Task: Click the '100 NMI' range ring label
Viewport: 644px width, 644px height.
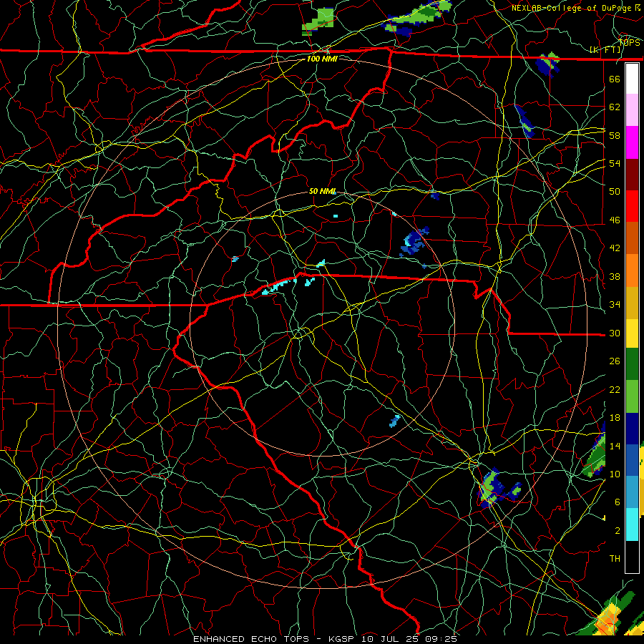Action: [322, 59]
